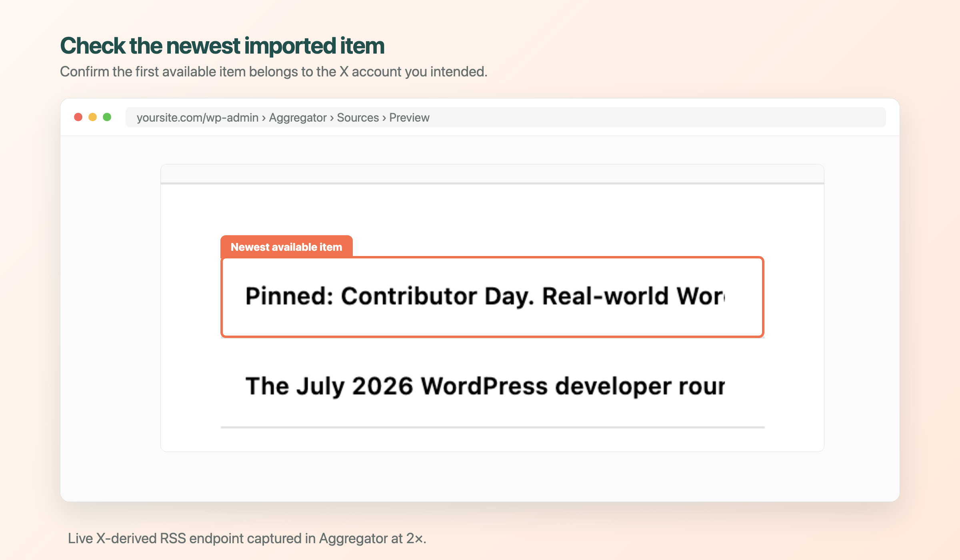Click the 'Live X-derived RSS endpoint' caption
Image resolution: width=960 pixels, height=560 pixels.
[x=247, y=538]
